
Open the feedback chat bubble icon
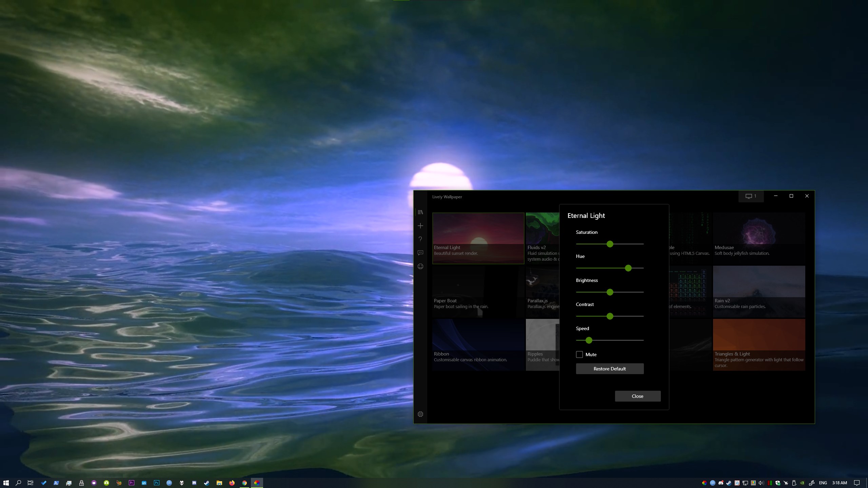pyautogui.click(x=420, y=253)
